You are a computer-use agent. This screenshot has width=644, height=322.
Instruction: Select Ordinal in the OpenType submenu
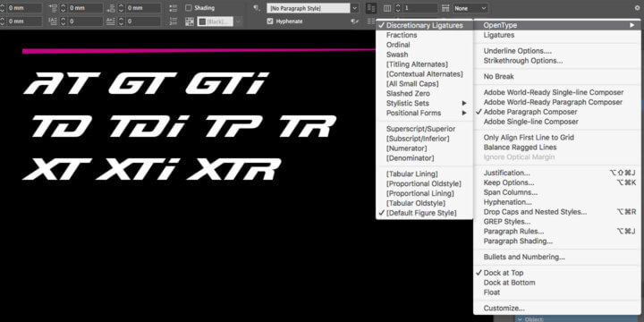coord(424,45)
